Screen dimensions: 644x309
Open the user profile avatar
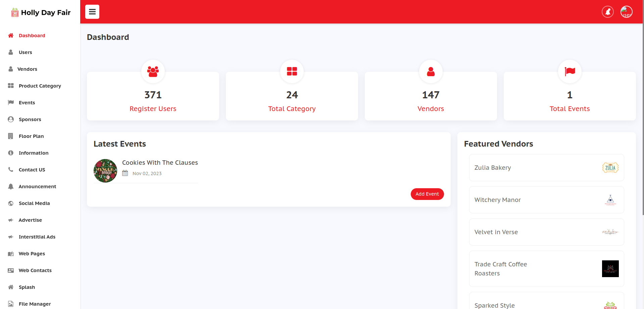point(626,12)
